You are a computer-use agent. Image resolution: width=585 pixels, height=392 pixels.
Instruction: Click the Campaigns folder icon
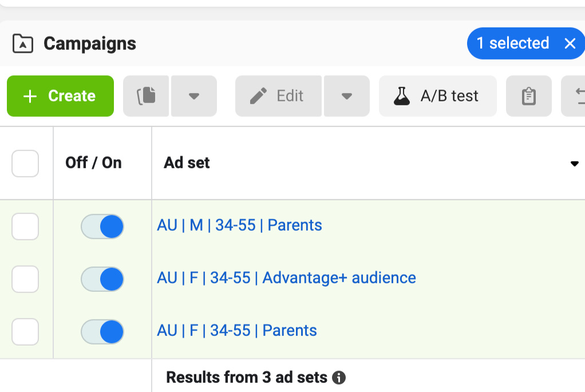[x=23, y=43]
